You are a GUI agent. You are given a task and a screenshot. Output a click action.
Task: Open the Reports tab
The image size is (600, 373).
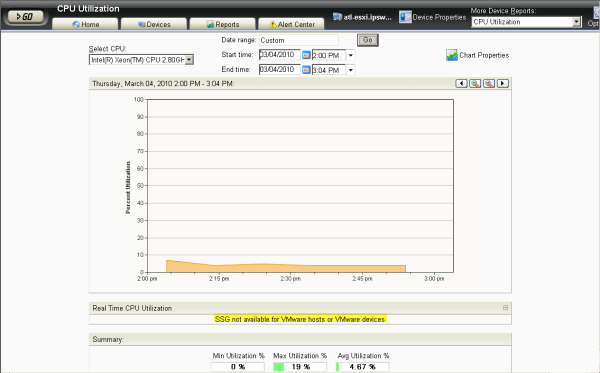(x=222, y=24)
